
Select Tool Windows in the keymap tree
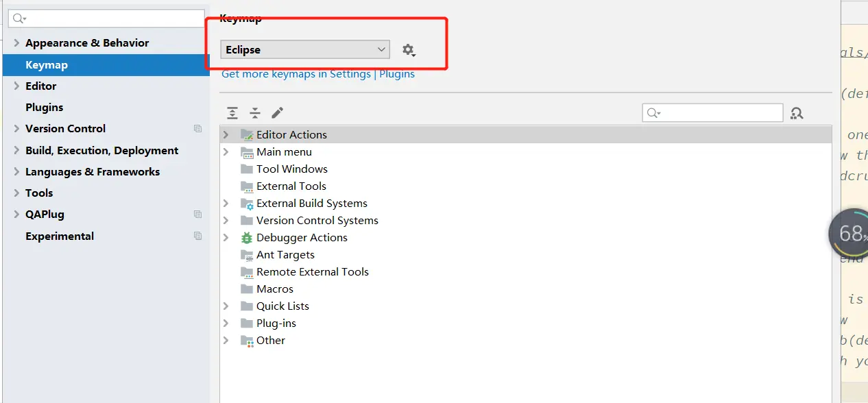[292, 169]
